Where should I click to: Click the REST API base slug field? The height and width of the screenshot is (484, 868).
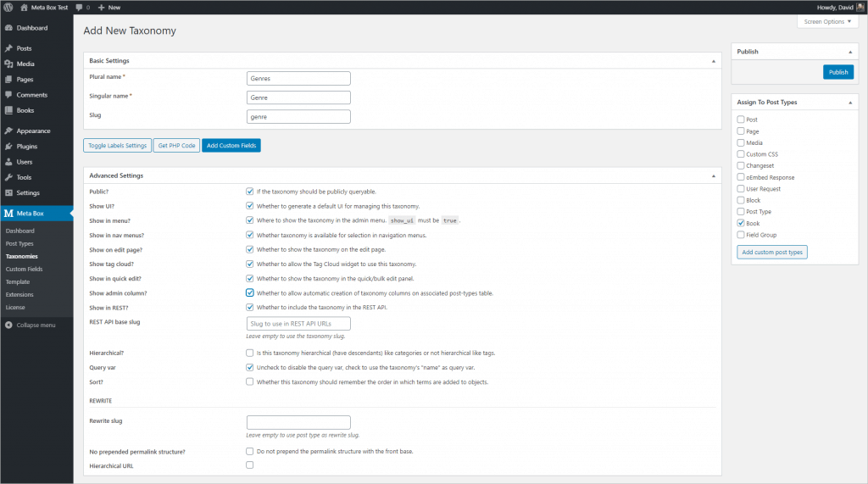pyautogui.click(x=298, y=324)
